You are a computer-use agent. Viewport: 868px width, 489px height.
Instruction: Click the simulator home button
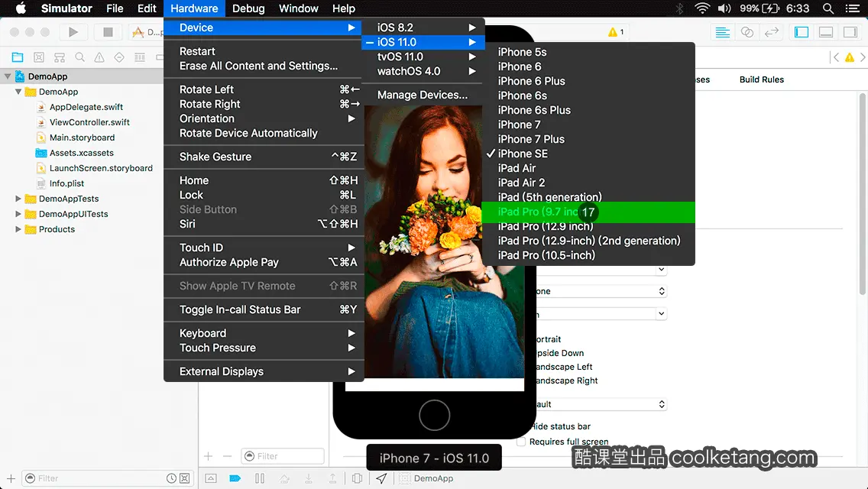[x=435, y=416]
